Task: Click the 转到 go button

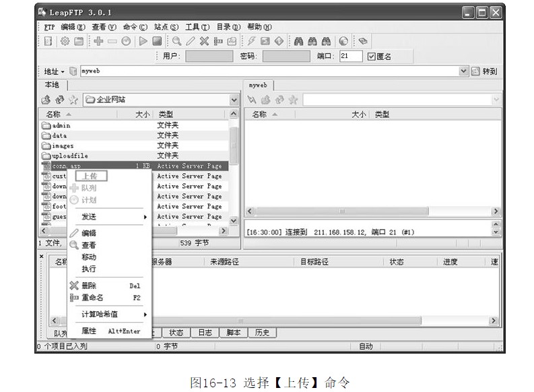Action: coord(484,71)
